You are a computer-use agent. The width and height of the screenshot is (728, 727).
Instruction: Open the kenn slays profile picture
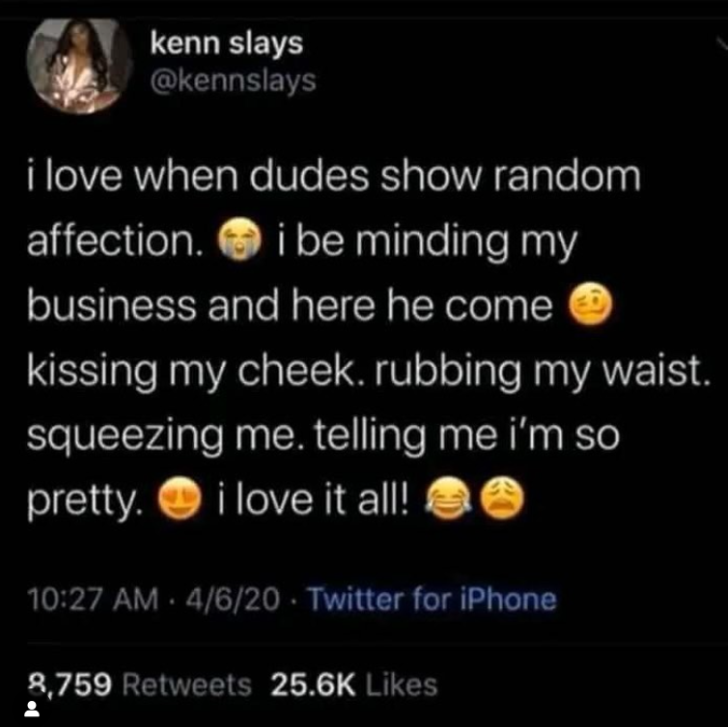[79, 64]
